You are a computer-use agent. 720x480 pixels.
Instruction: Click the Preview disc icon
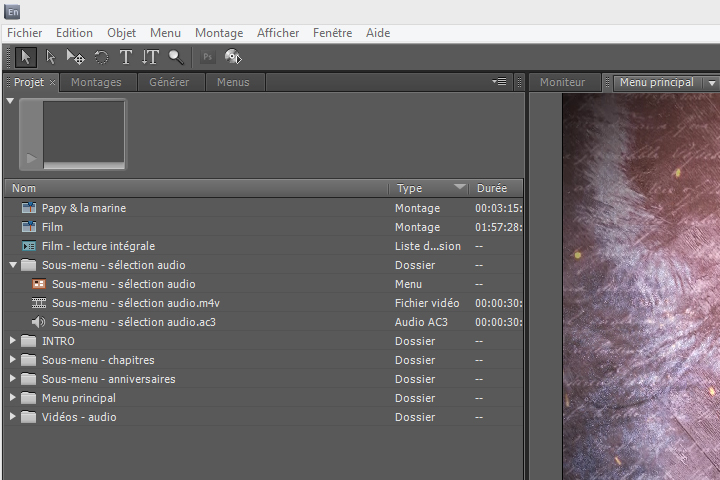233,57
